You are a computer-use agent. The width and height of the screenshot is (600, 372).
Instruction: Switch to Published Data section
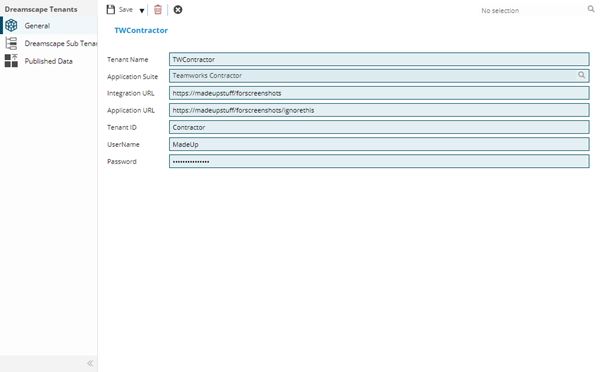[x=49, y=61]
